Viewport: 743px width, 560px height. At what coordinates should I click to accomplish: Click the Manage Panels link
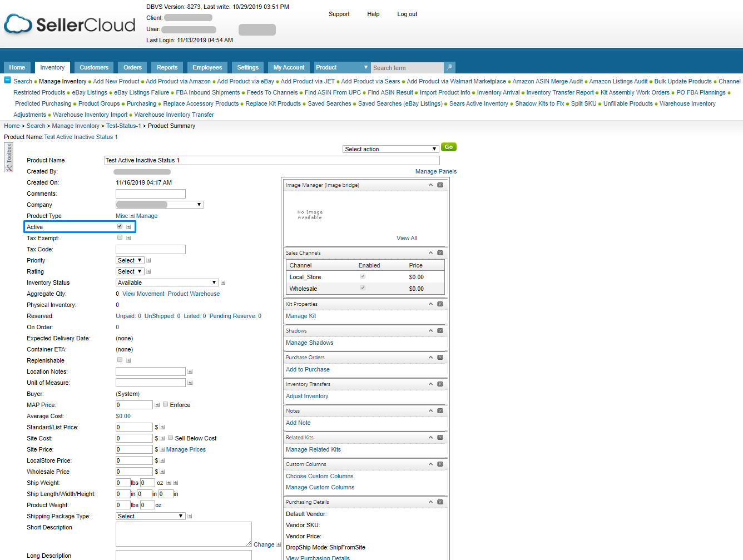click(x=436, y=172)
